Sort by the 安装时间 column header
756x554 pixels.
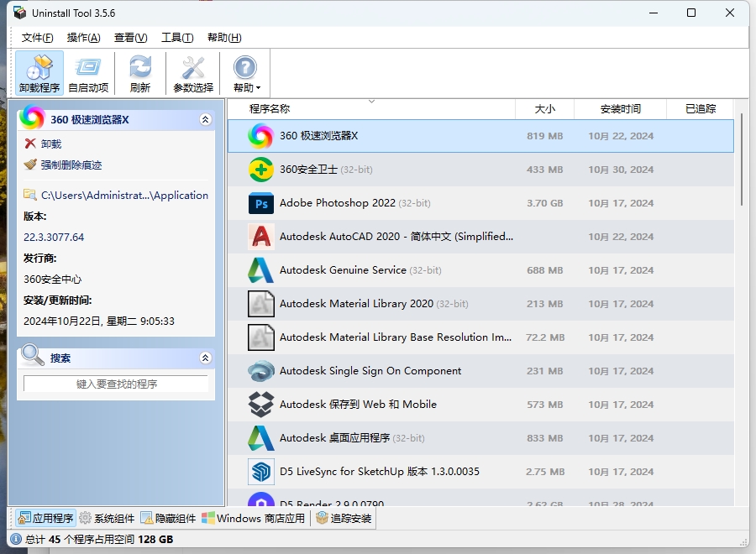click(x=621, y=109)
